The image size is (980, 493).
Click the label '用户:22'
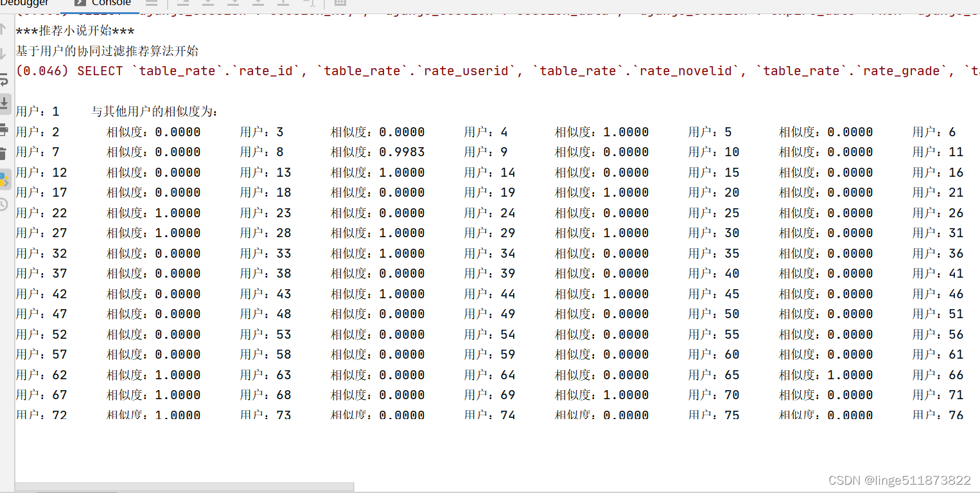[41, 213]
